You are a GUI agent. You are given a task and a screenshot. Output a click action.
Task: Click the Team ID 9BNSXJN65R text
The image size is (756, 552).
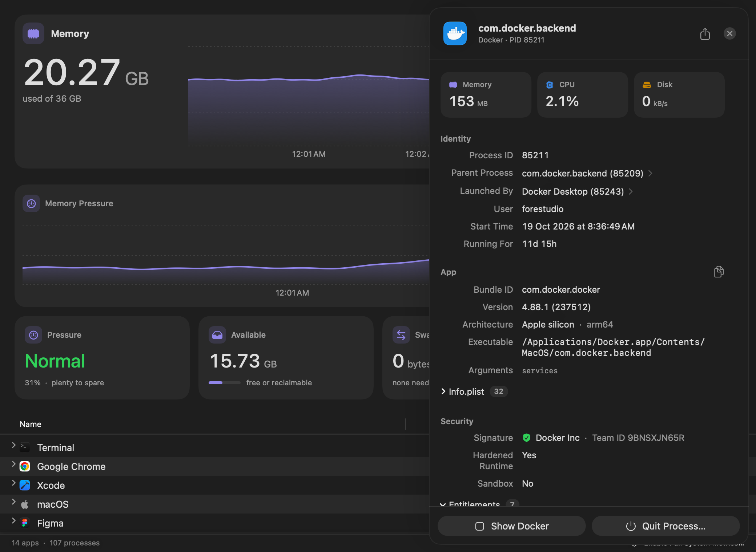tap(638, 438)
